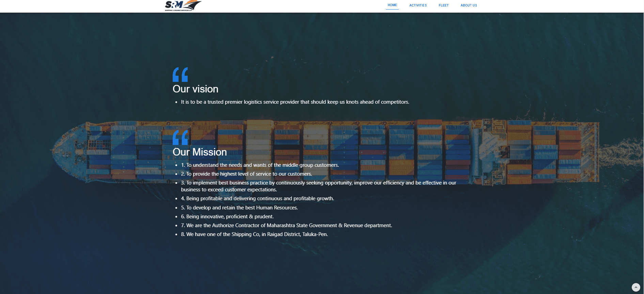Go to the HOME menu item
The image size is (644, 294).
(x=392, y=5)
